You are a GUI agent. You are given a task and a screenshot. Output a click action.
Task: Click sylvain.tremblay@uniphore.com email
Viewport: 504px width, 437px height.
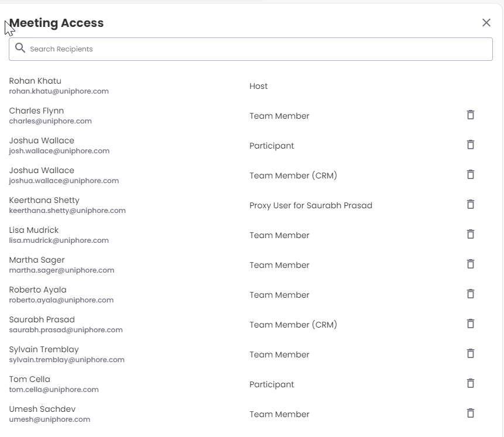[67, 360]
